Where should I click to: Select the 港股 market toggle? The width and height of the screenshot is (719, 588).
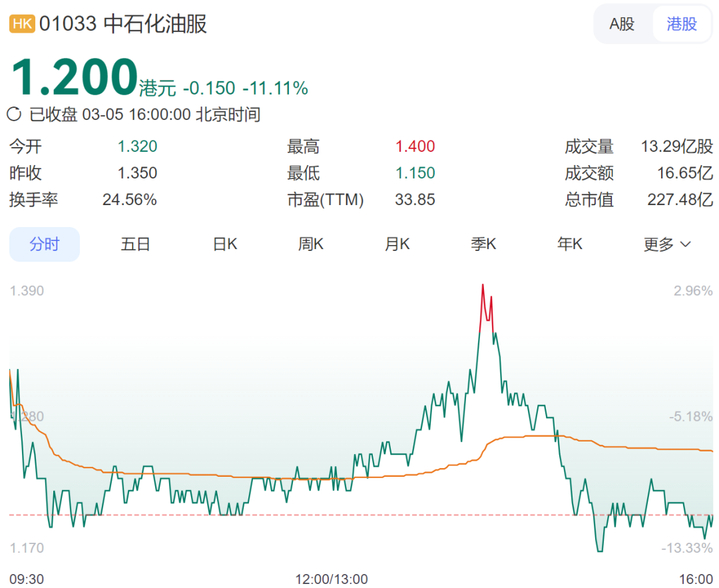[682, 25]
